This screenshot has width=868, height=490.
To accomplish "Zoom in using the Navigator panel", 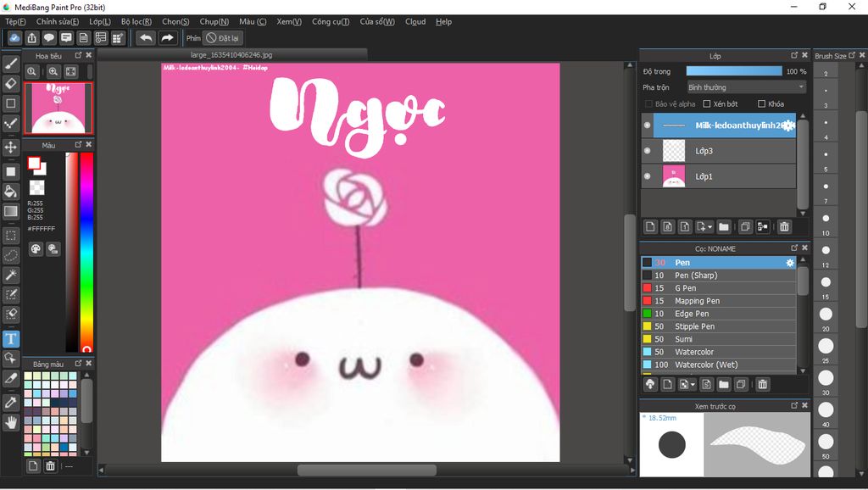I will point(53,71).
